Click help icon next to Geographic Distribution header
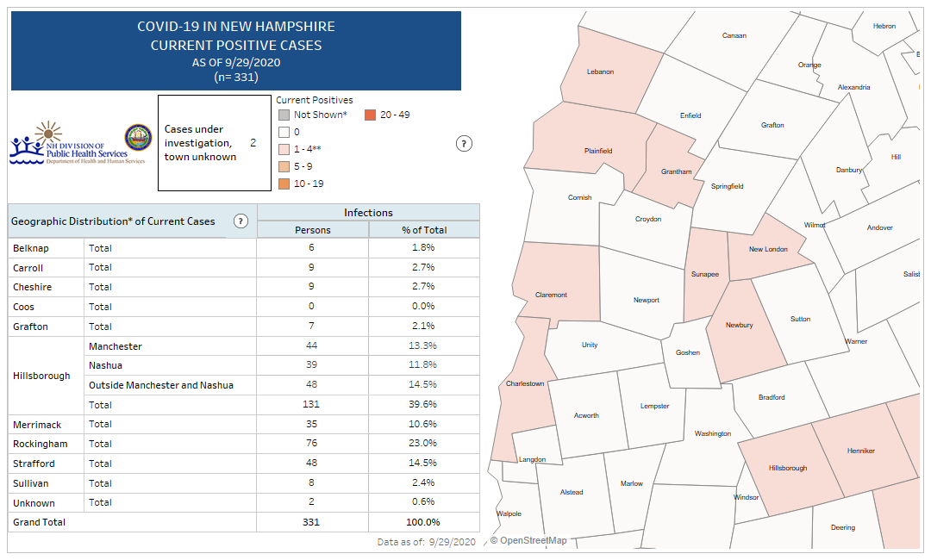931x560 pixels. [x=241, y=221]
